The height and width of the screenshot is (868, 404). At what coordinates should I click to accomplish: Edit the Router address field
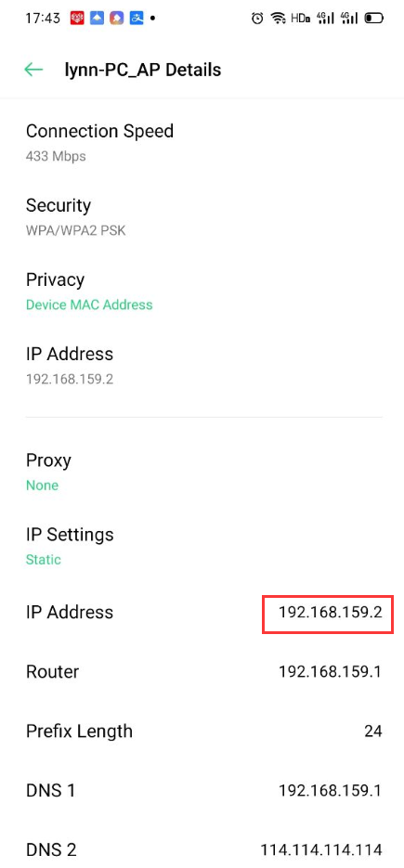(x=202, y=672)
